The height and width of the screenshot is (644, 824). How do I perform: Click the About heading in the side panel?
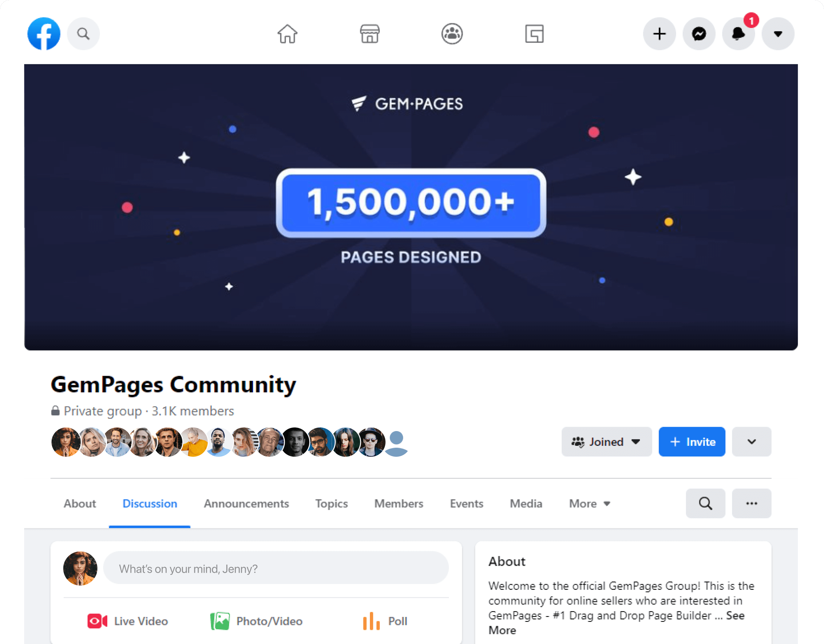(507, 561)
